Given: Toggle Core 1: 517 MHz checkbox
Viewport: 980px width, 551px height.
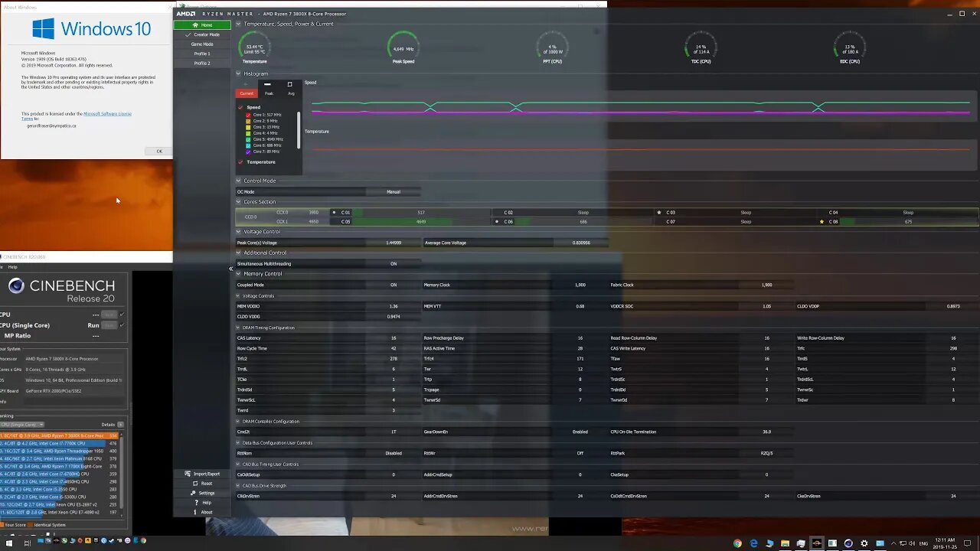Looking at the screenshot, I should click(x=248, y=115).
